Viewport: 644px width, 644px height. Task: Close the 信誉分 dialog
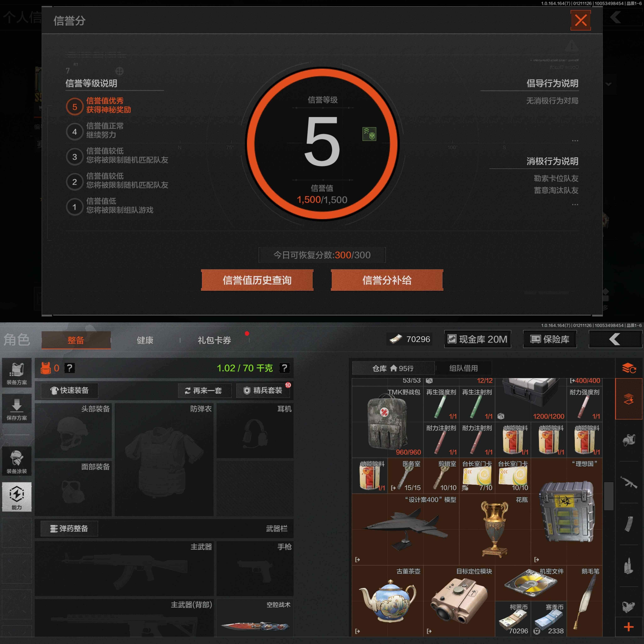[580, 20]
